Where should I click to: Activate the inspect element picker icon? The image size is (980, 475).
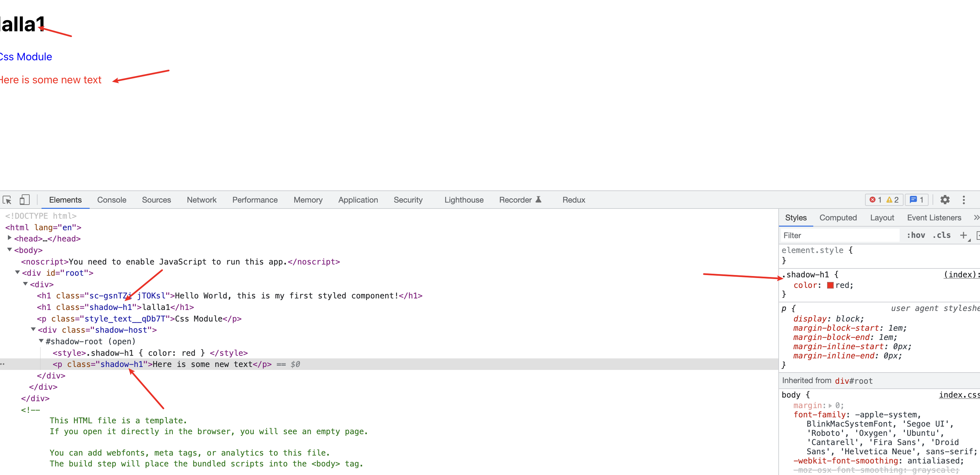[7, 200]
